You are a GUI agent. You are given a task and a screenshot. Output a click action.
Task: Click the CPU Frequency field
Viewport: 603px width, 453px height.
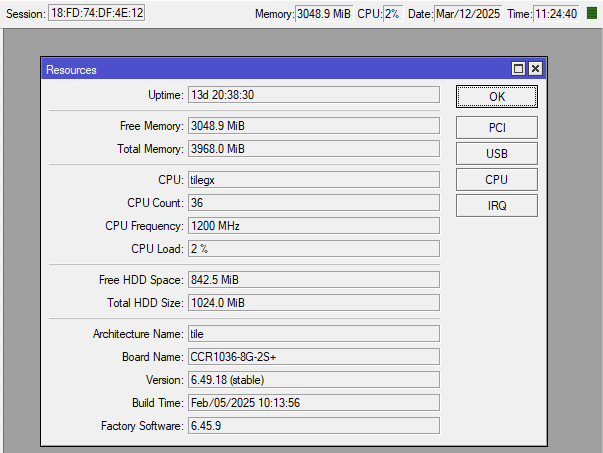313,225
